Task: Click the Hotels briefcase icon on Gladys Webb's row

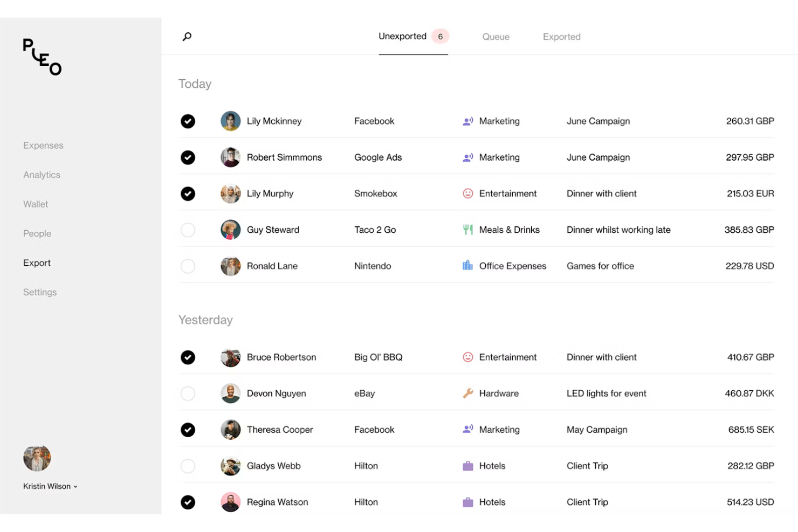Action: pyautogui.click(x=467, y=465)
